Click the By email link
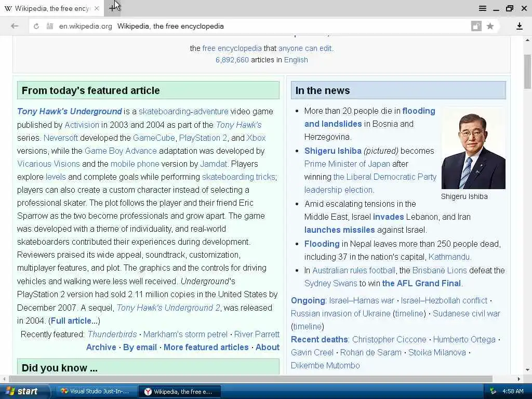Screen dimensions: 532x399 point(140,347)
